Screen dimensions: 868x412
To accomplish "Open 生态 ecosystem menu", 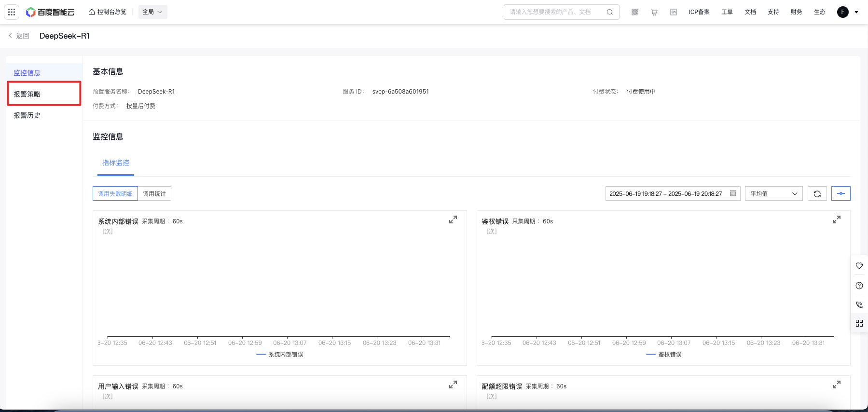I will pyautogui.click(x=820, y=12).
